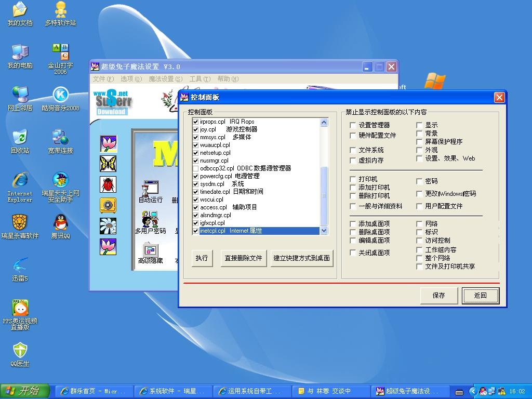Screen dimensions: 532x399
Task: Click the 酷狗音乐2008 desktop icon
Action: (x=60, y=99)
